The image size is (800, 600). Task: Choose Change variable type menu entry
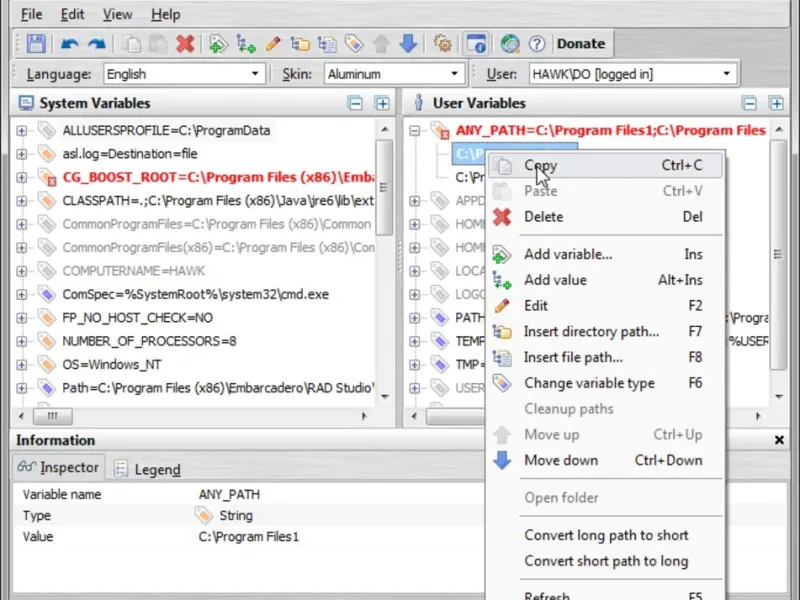(605, 383)
